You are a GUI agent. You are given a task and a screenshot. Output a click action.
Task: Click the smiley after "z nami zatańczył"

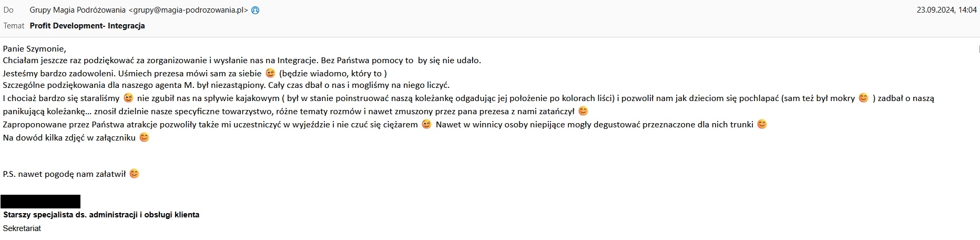coord(583,111)
